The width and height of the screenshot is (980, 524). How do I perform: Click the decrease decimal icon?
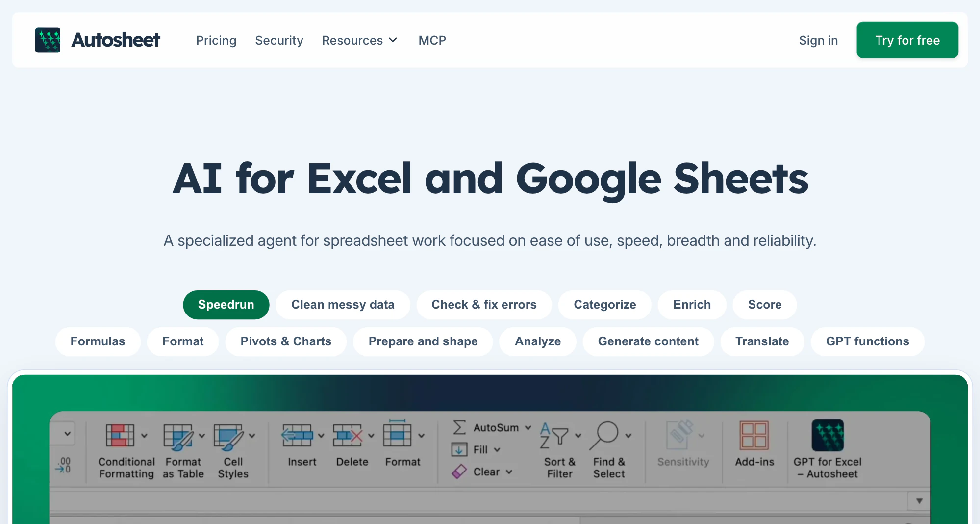coord(64,465)
